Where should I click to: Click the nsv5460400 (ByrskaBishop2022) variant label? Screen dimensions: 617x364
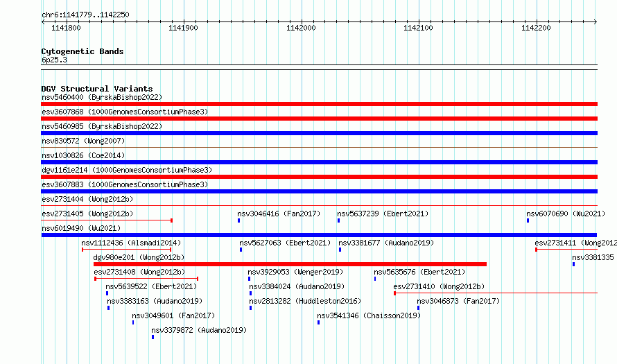(x=102, y=97)
